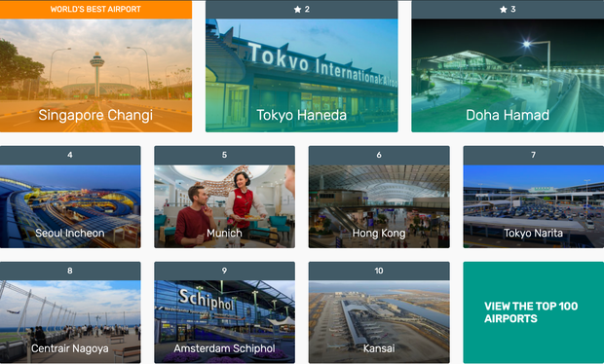604x364 pixels.
Task: Click the star icon on rank 3 header
Action: [503, 9]
